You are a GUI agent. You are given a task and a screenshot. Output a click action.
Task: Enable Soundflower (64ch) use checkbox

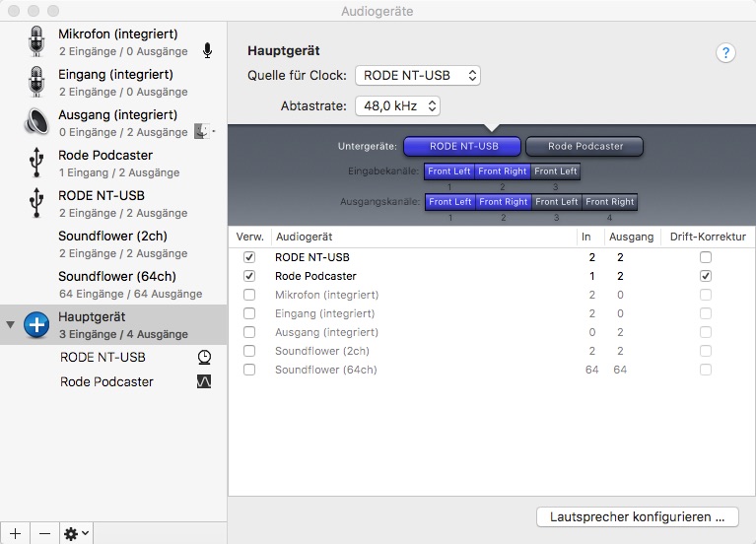[x=249, y=370]
